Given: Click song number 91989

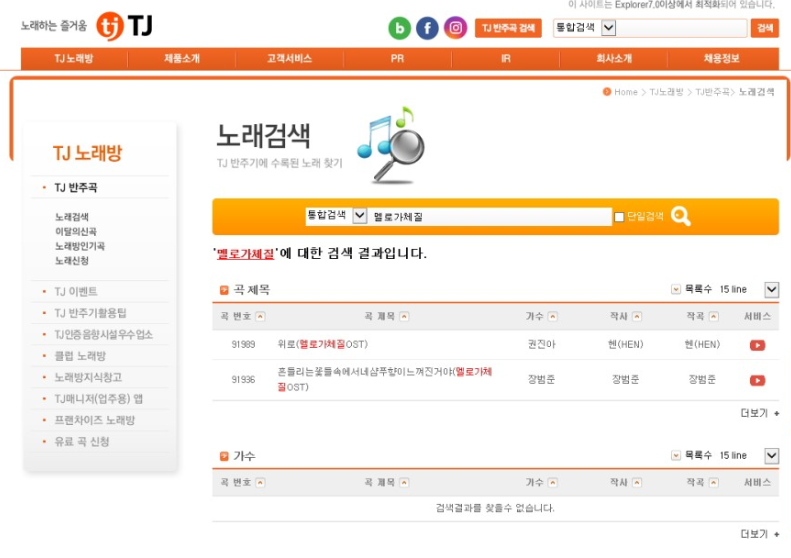Looking at the screenshot, I should (x=243, y=344).
